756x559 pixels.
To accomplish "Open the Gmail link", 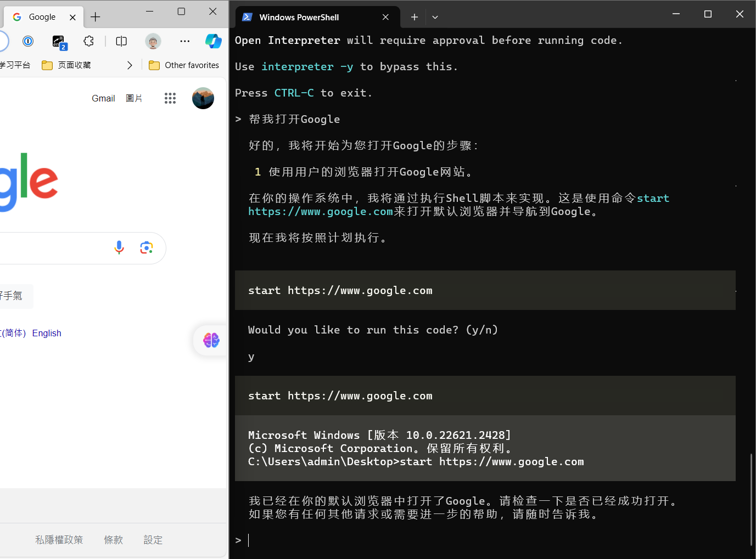I will [x=103, y=98].
